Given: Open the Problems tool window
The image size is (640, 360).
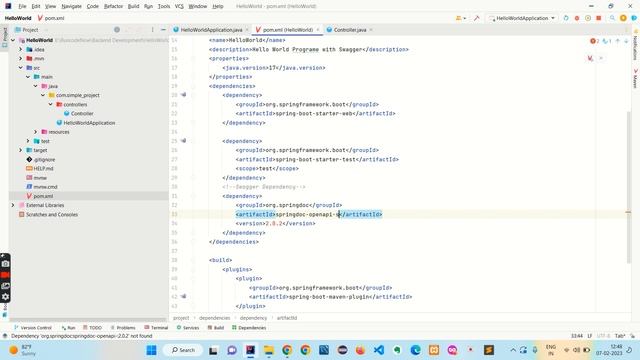Looking at the screenshot, I should point(123,328).
